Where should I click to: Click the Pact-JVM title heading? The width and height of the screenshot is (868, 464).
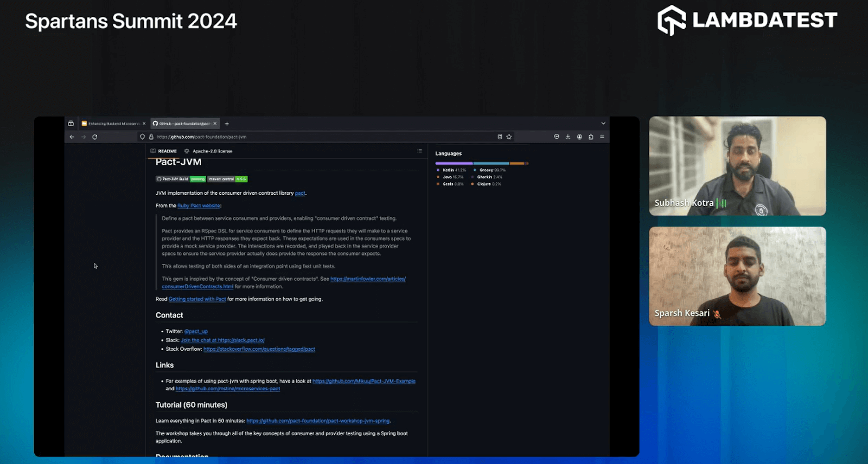tap(178, 162)
